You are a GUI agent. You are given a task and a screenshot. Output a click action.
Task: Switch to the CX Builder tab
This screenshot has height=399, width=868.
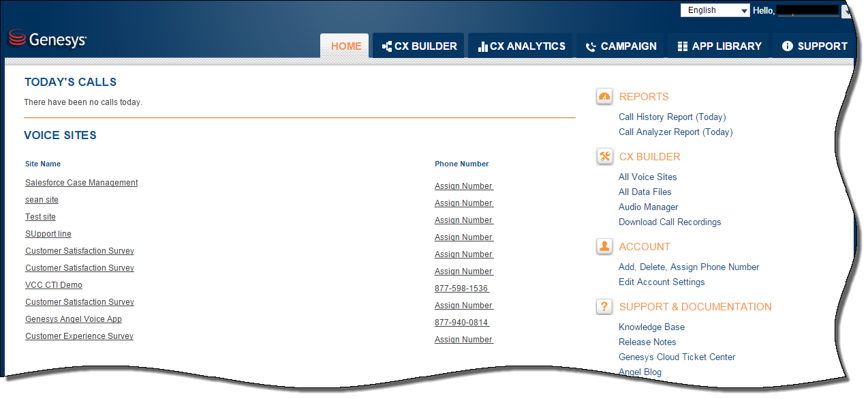pos(419,46)
